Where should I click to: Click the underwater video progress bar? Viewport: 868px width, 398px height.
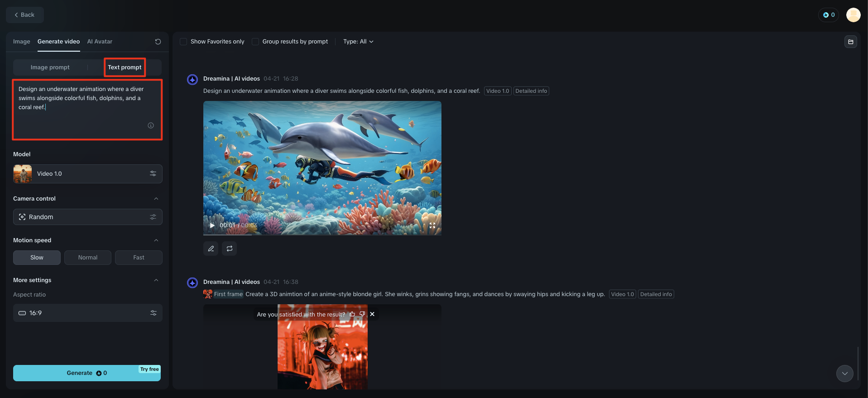[x=322, y=235]
